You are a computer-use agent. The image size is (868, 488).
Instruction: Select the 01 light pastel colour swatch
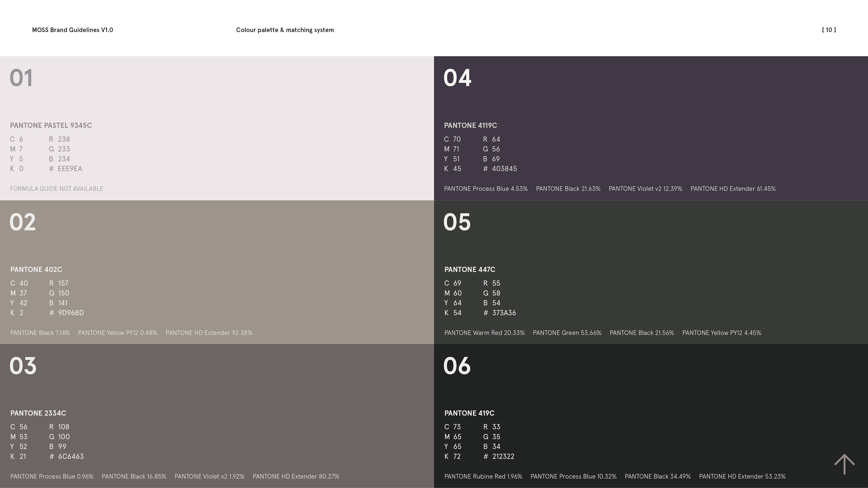click(217, 128)
